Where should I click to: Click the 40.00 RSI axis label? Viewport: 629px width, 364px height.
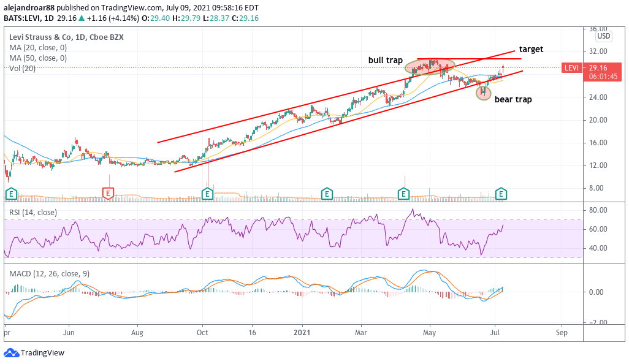click(598, 248)
